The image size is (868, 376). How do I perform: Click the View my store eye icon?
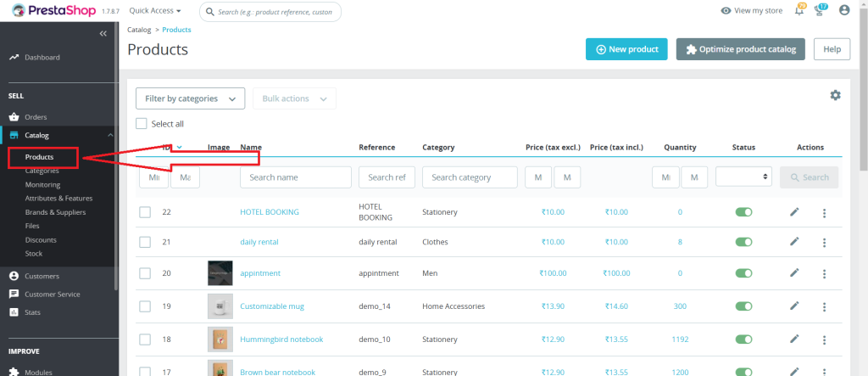(x=726, y=10)
